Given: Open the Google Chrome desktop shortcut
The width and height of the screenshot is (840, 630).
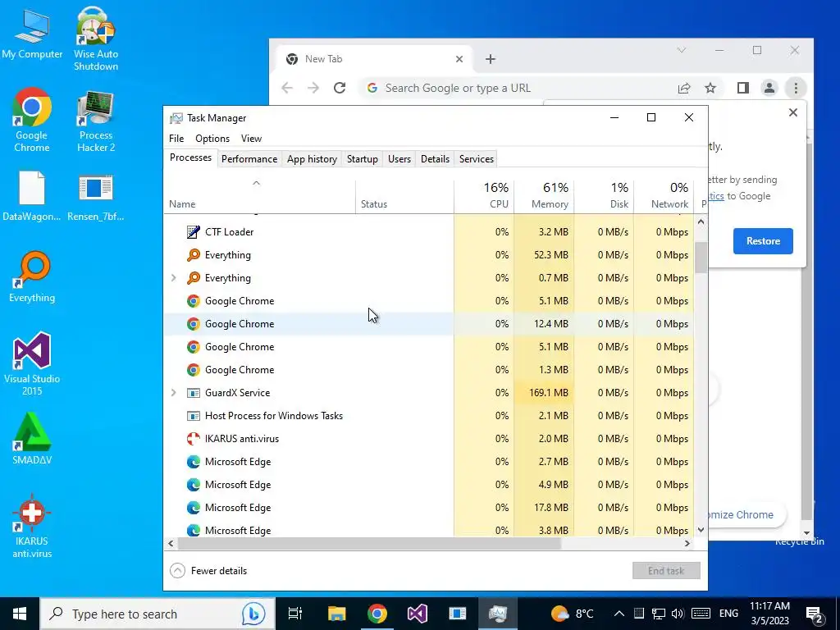Looking at the screenshot, I should 32,120.
